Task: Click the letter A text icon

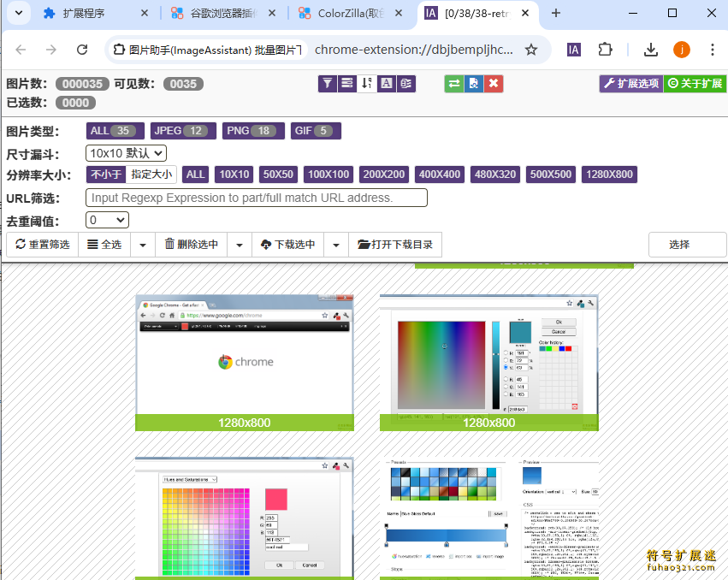Action: [x=387, y=84]
